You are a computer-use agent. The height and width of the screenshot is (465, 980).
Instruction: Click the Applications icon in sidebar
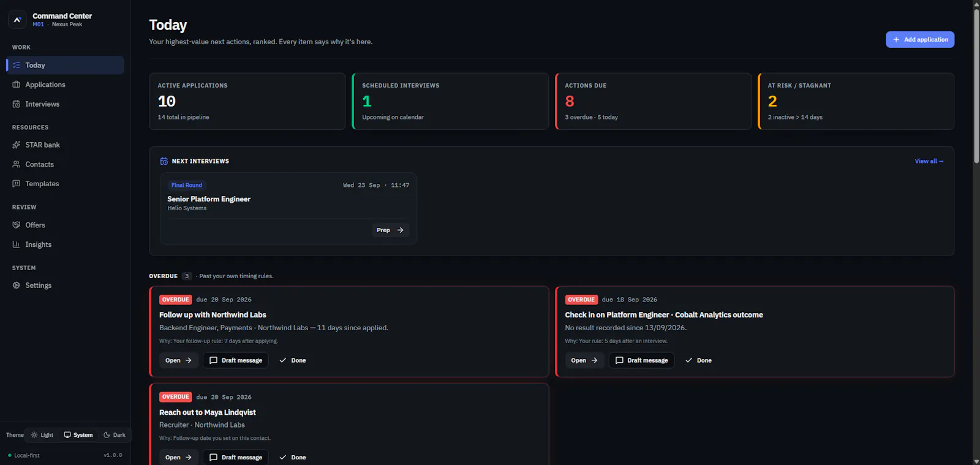17,85
